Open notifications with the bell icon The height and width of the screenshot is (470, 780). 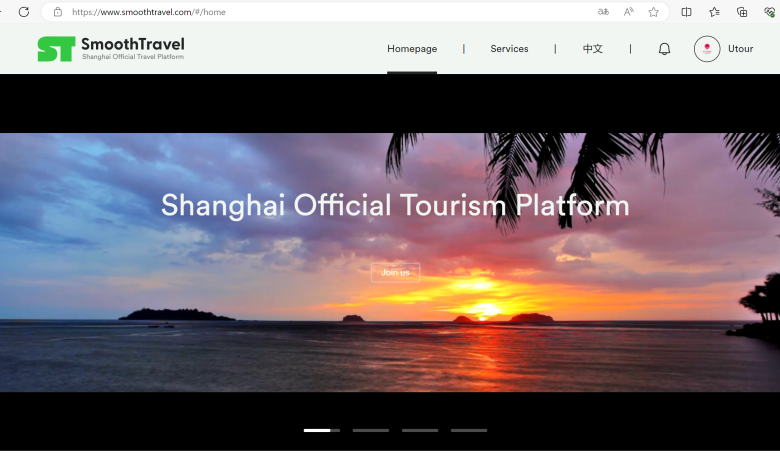click(x=664, y=49)
